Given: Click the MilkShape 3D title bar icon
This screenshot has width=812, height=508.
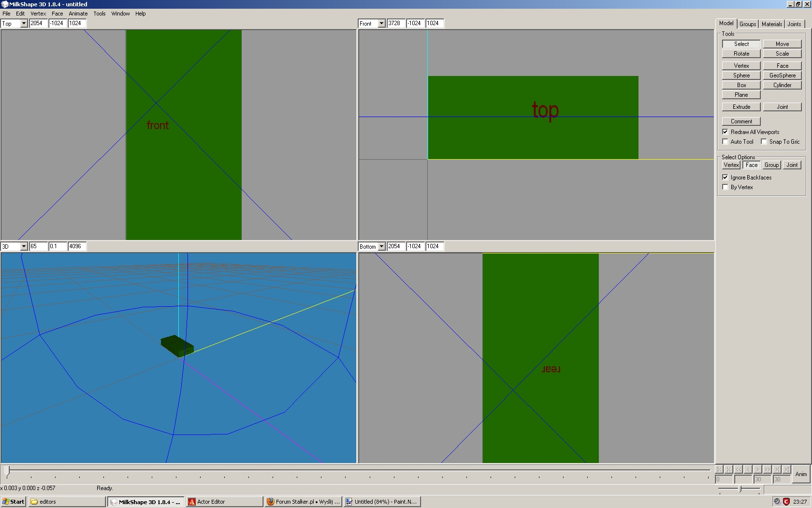Looking at the screenshot, I should (5, 4).
